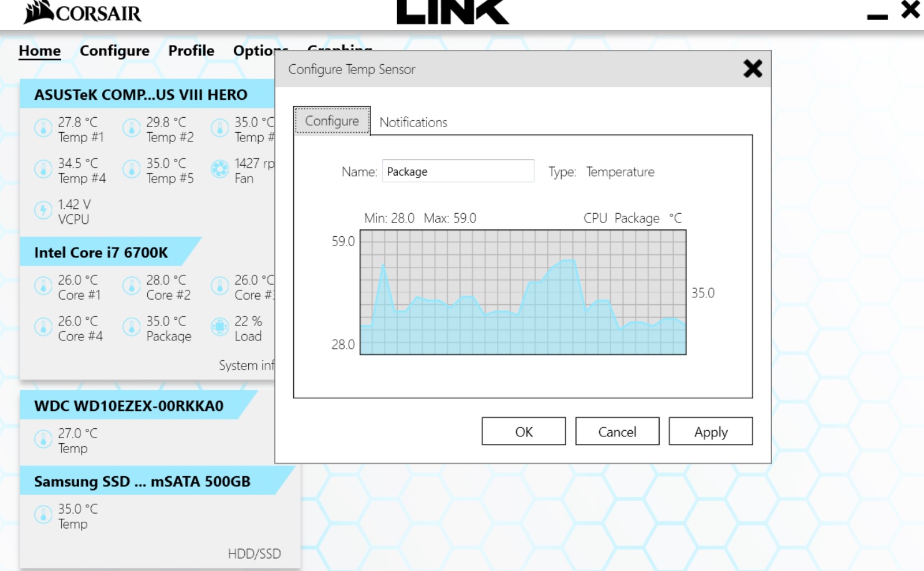
Task: Select the motherboard Fan icon
Action: (219, 169)
